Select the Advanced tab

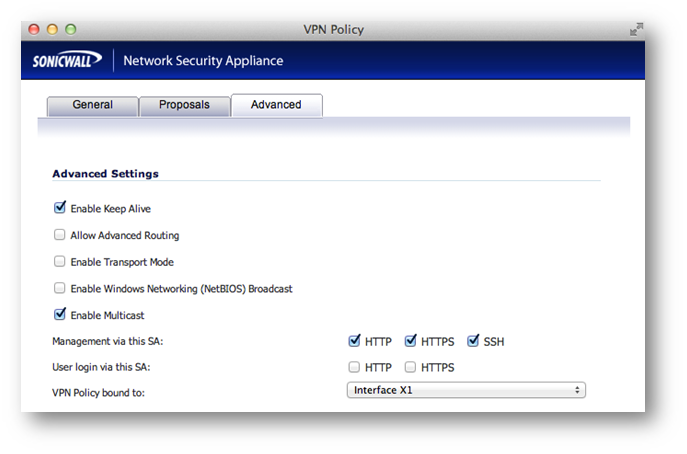(x=276, y=105)
